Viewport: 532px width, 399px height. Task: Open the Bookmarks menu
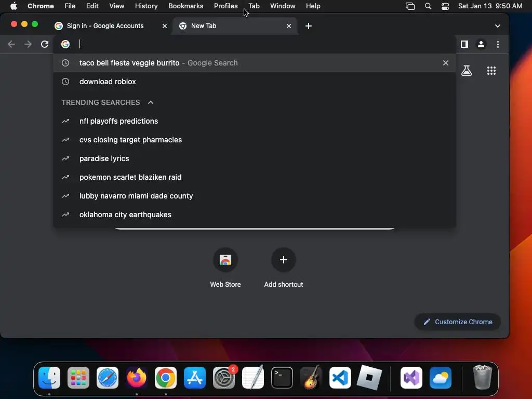click(186, 6)
